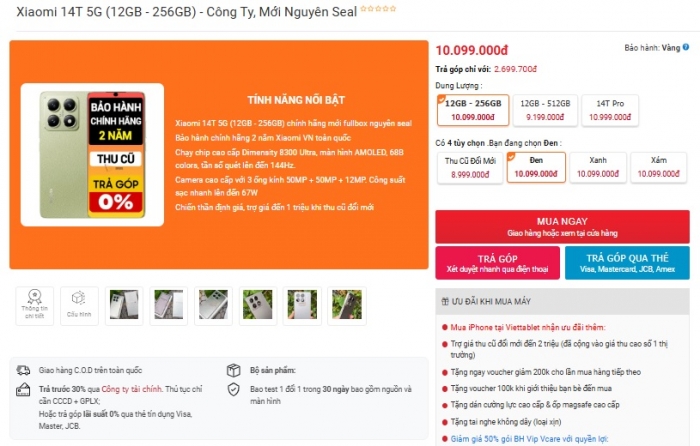700x446 pixels.
Task: Open the Giảm giá 50% gói BH link
Action: (x=529, y=439)
